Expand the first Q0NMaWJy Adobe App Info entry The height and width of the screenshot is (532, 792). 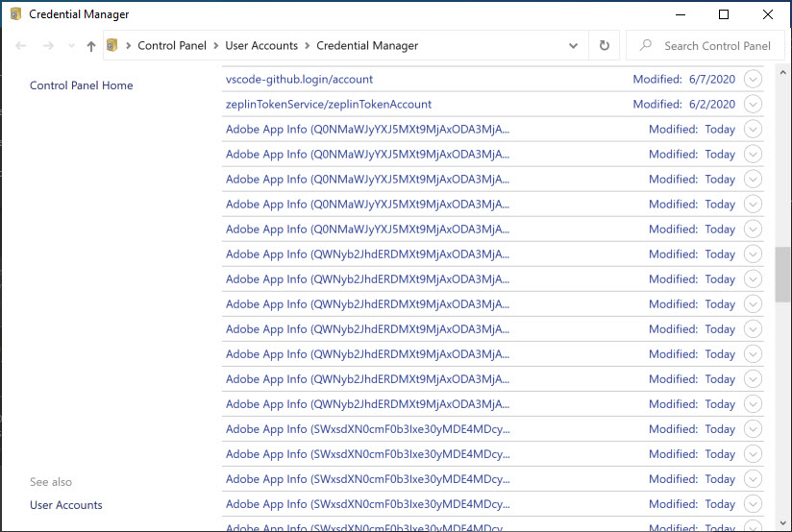[x=753, y=130]
